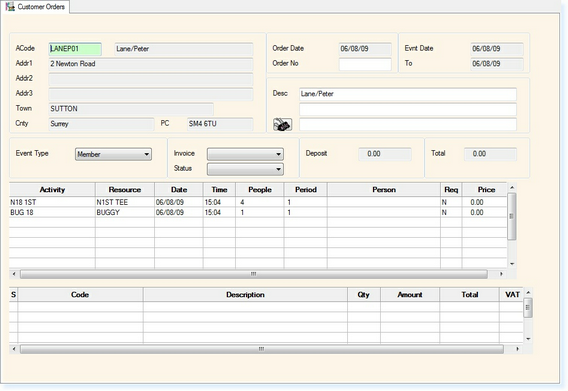Click the Amount column header
The image size is (568, 391).
(410, 295)
